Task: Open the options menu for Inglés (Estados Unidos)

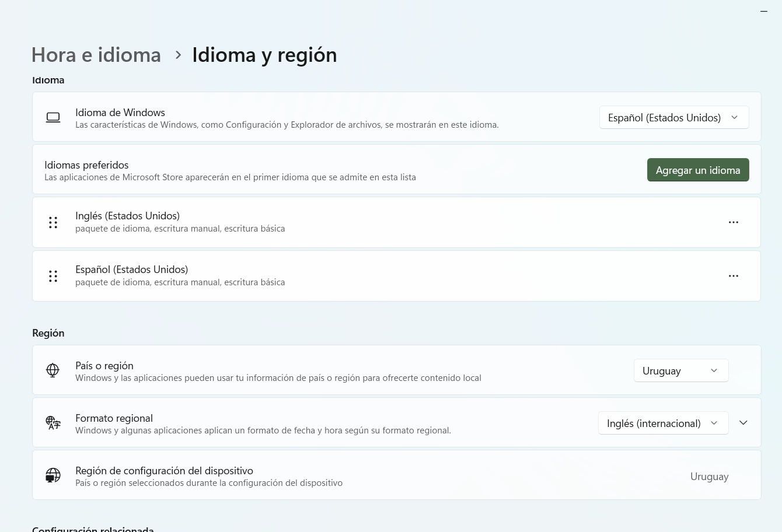Action: (734, 222)
